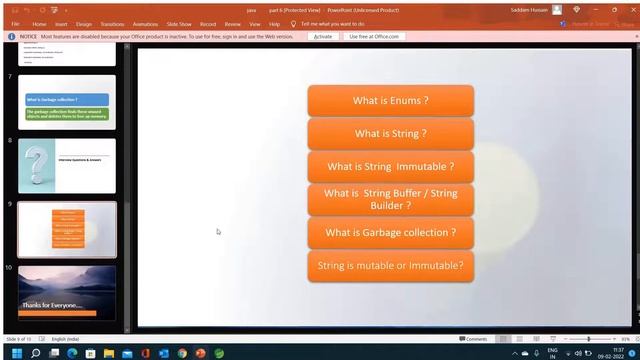Select slide 8 question mark thumbnail
This screenshot has width=640, height=360.
(x=67, y=166)
